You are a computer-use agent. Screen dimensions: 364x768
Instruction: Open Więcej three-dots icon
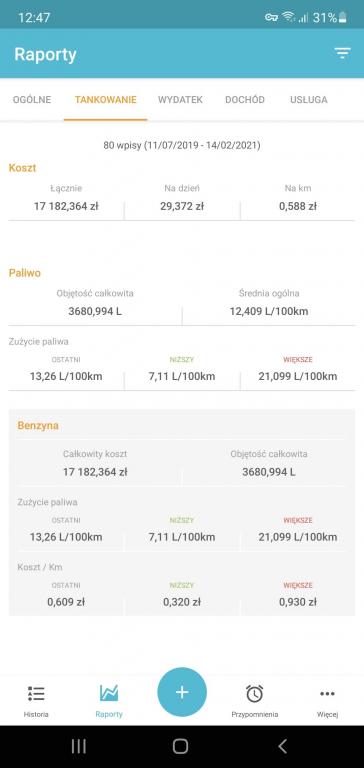[x=327, y=694]
